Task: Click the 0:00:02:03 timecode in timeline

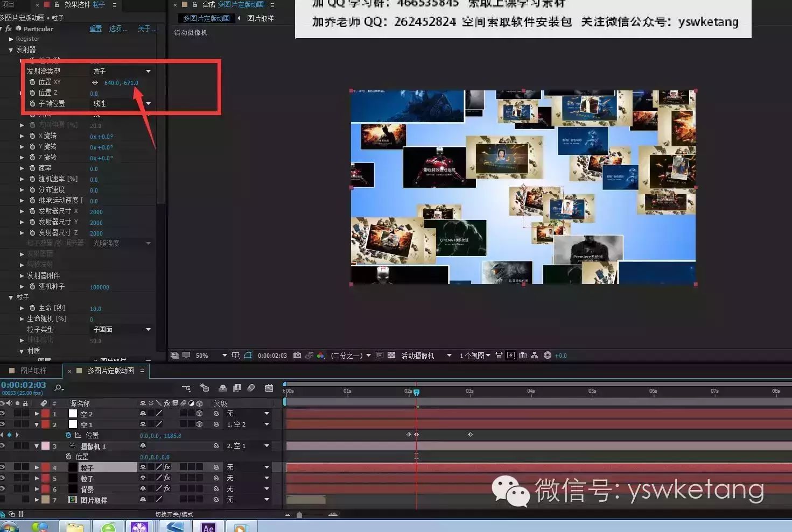Action: [23, 385]
